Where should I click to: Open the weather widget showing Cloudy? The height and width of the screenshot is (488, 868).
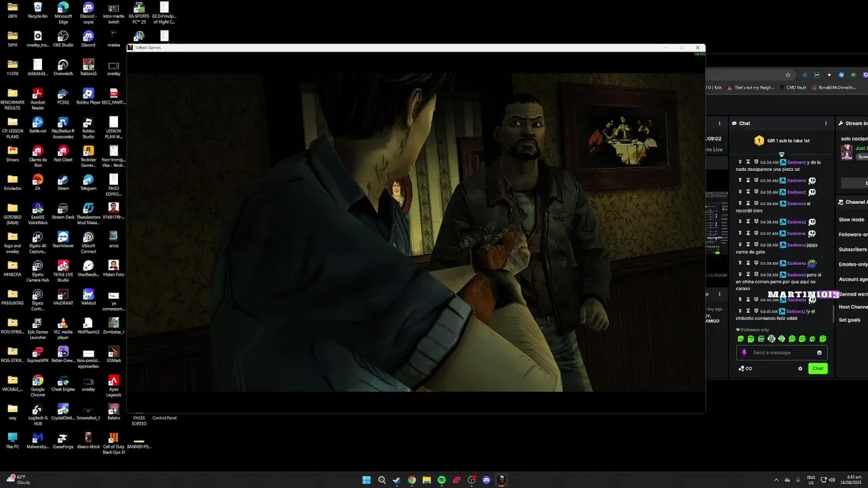17,480
